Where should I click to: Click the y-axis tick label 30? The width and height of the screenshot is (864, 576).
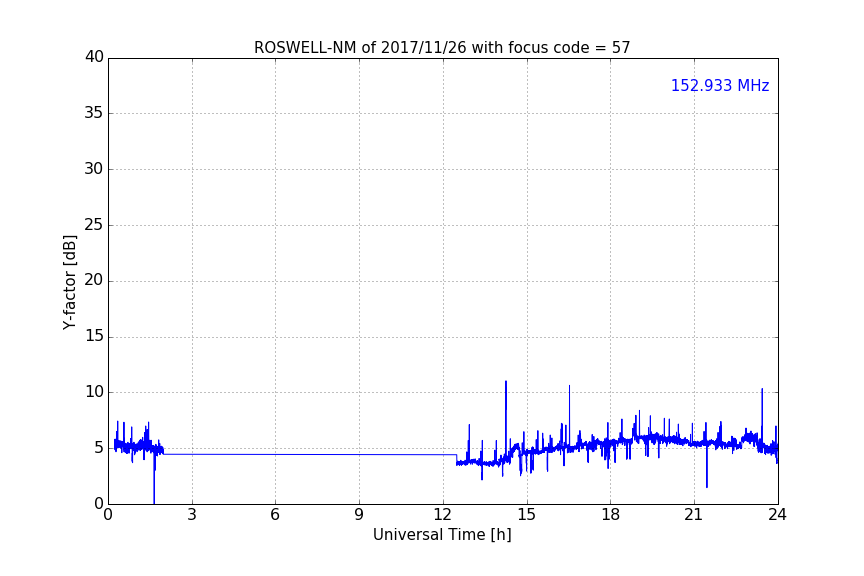click(x=94, y=169)
